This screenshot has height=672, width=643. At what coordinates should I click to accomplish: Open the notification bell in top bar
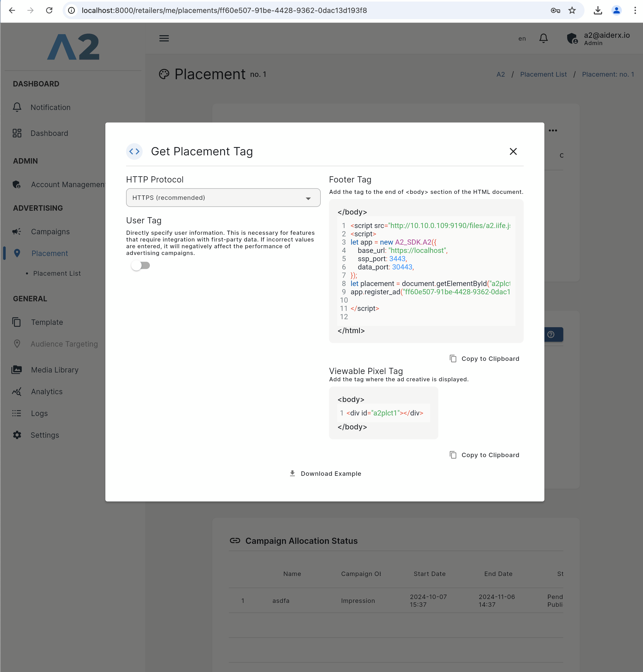(544, 38)
